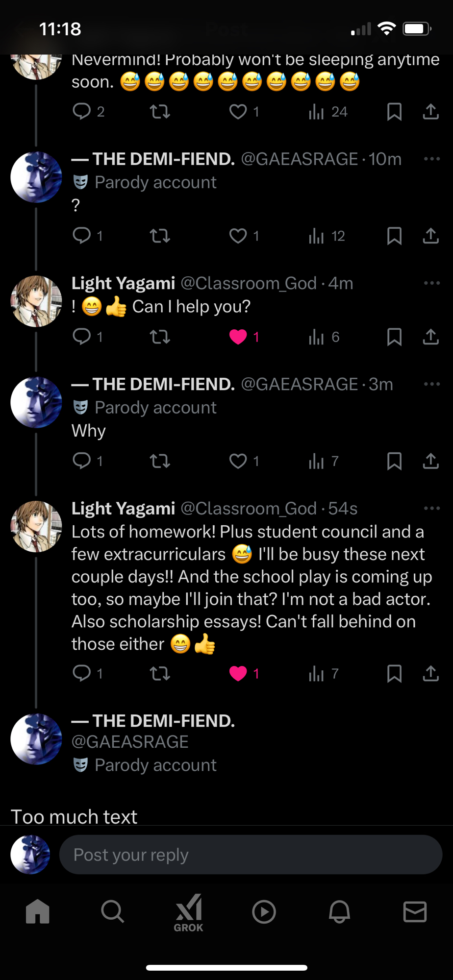Repost Light Yagami's 'Can I help you?' post
The image size is (453, 980).
(160, 337)
